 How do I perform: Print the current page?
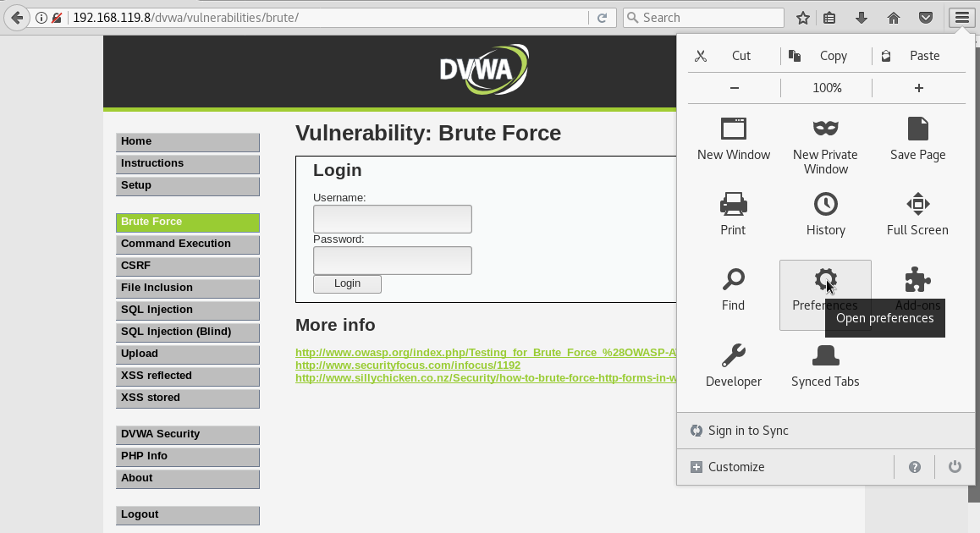pos(733,214)
